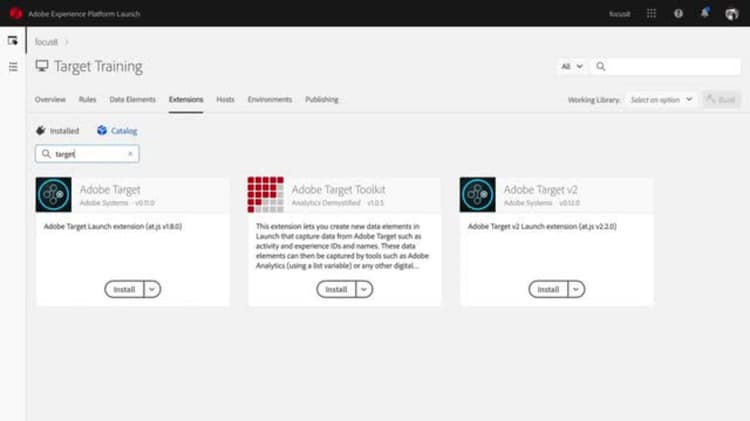Open Working Library select dropdown
The image size is (750, 421).
(x=661, y=100)
